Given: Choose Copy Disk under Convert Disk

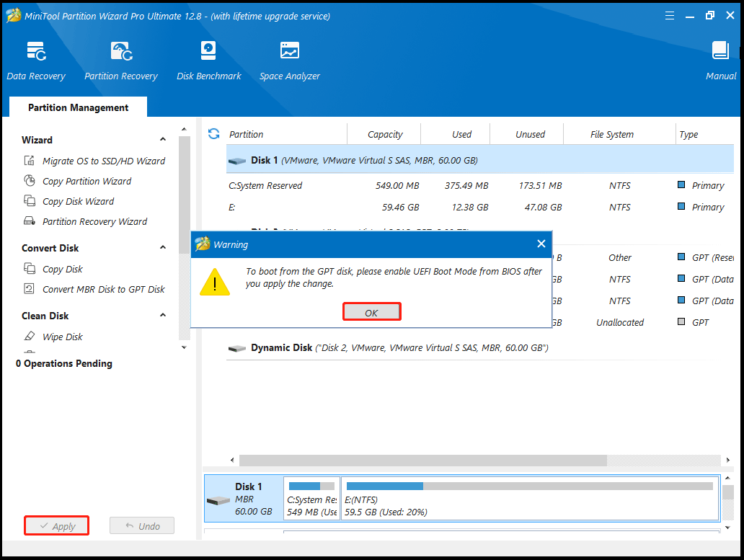Looking at the screenshot, I should pyautogui.click(x=53, y=269).
